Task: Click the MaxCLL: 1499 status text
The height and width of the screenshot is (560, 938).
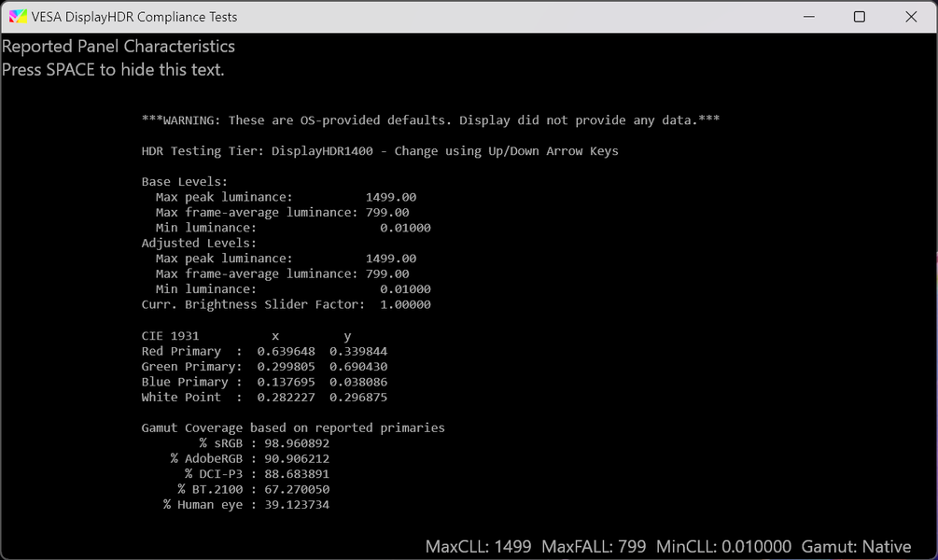Action: (478, 547)
